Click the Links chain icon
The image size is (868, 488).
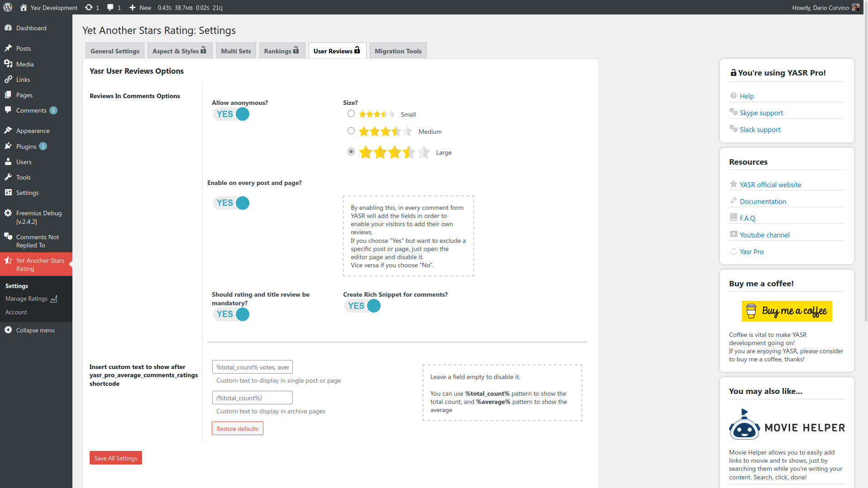tap(8, 79)
